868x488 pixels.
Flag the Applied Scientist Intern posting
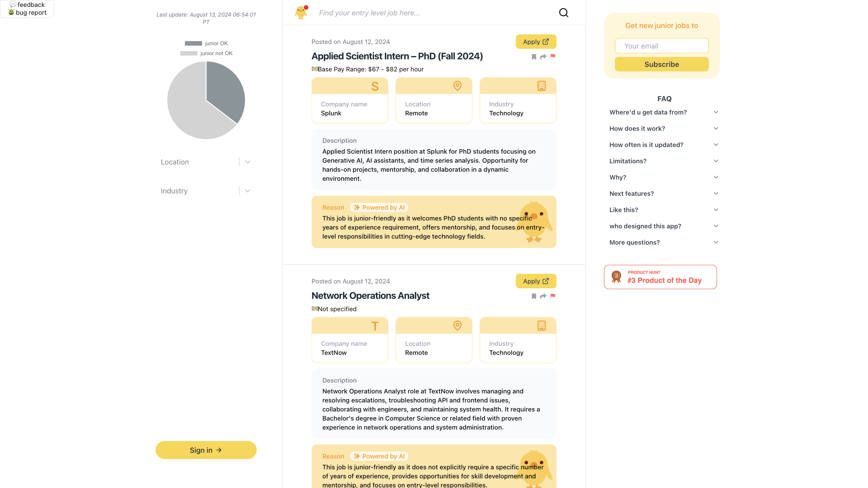tap(553, 57)
